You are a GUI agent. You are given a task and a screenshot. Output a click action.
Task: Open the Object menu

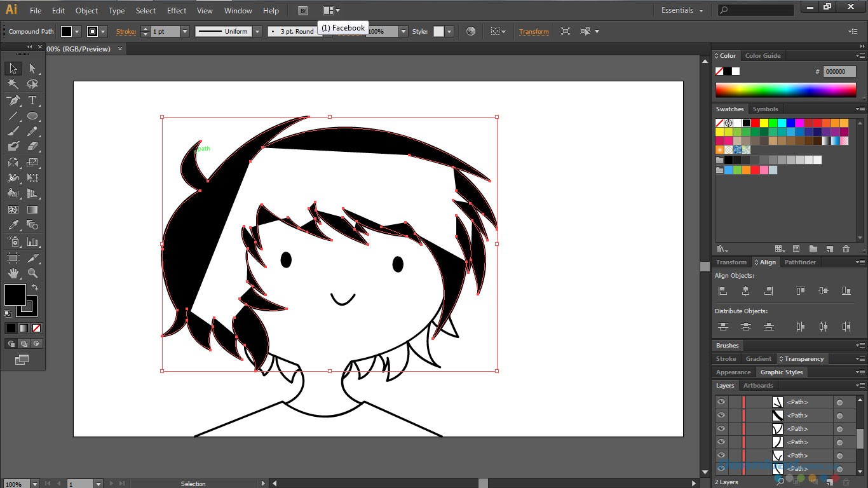point(86,11)
